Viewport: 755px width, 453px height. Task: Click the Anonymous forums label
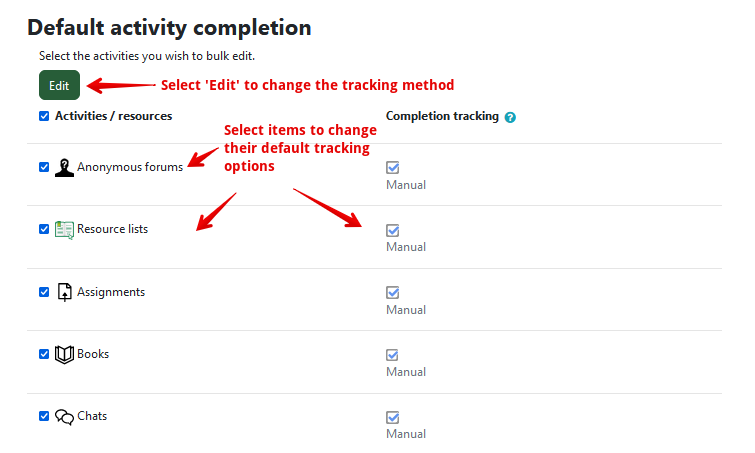(x=130, y=167)
